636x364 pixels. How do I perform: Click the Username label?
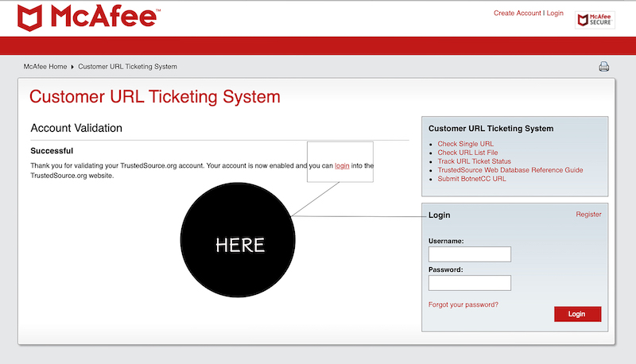(446, 241)
